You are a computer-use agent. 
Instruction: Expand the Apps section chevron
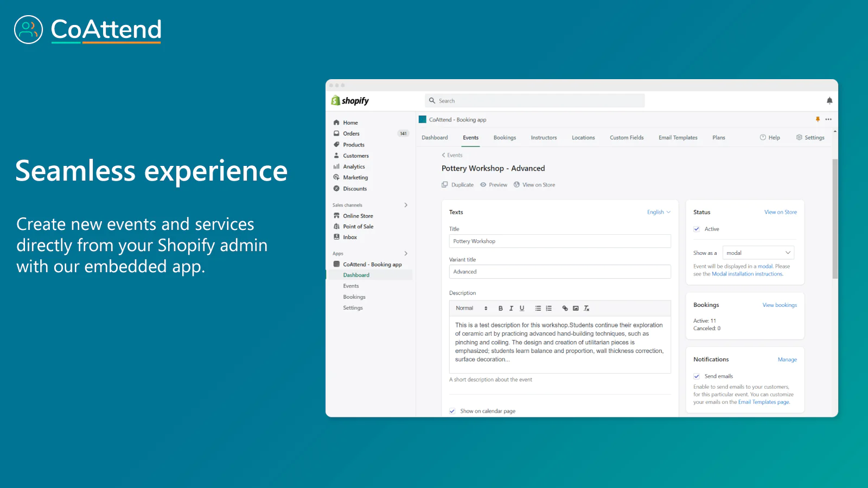click(406, 253)
